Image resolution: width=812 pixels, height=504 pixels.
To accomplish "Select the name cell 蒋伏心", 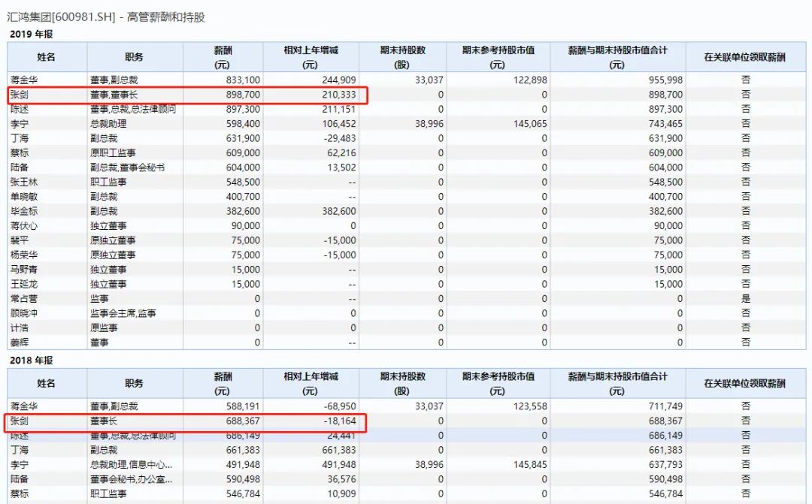I will tap(24, 225).
